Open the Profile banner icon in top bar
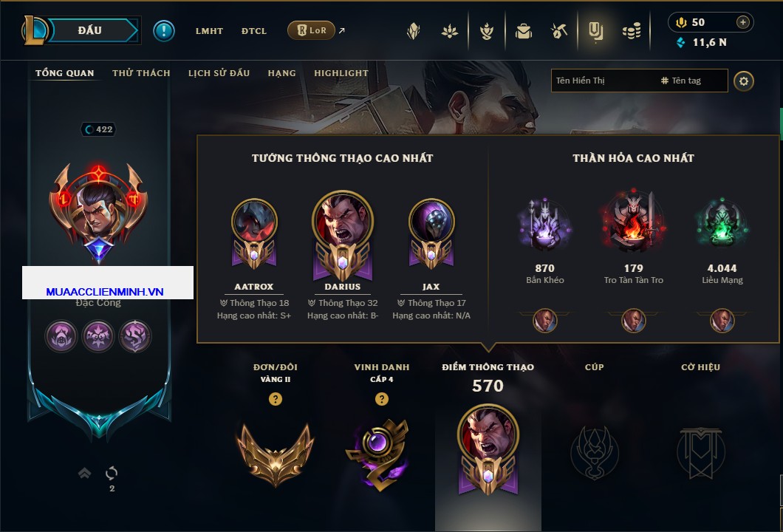This screenshot has height=532, width=783. [x=595, y=32]
